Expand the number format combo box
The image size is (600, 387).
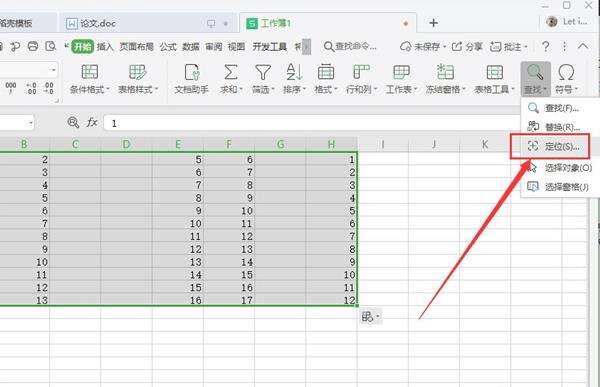pyautogui.click(x=54, y=70)
